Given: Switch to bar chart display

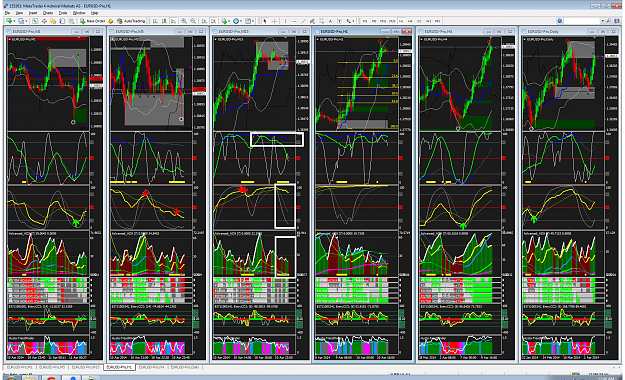Looking at the screenshot, I should click(x=155, y=21).
